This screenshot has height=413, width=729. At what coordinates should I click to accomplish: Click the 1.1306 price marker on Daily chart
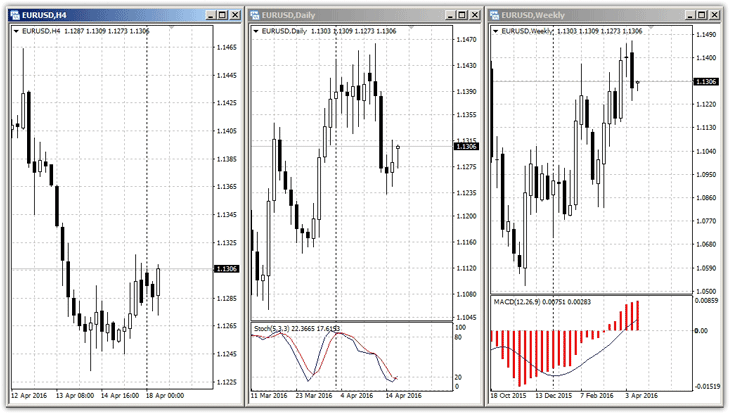[x=466, y=146]
